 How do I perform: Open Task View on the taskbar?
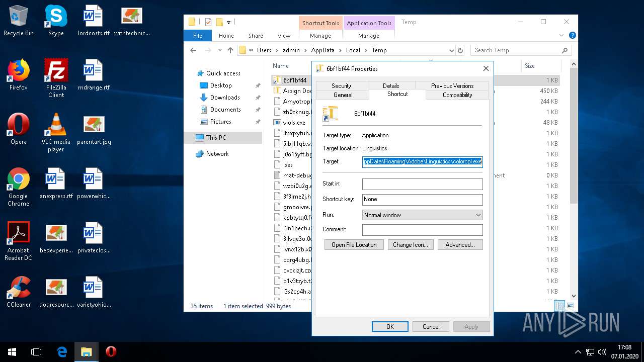point(36,352)
